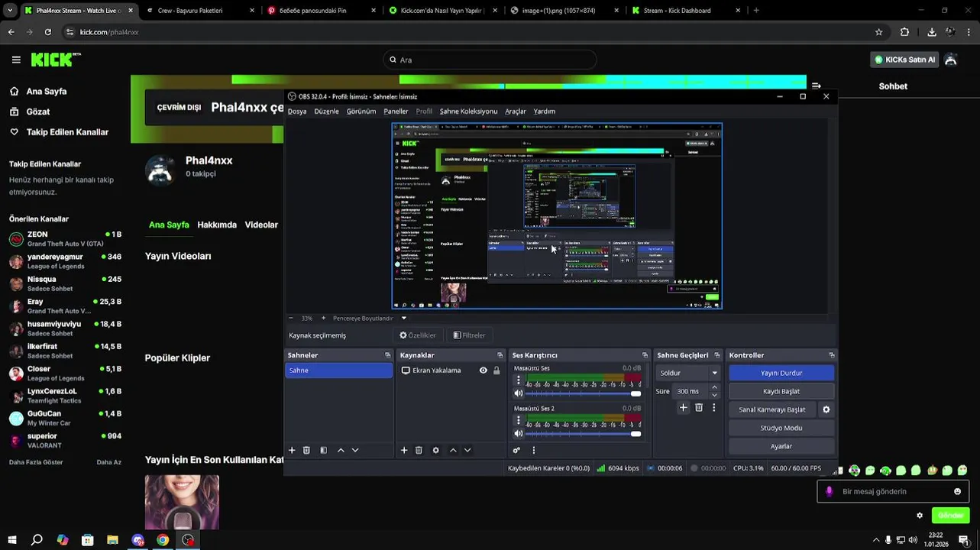Open the Düzenle menu in OBS
Viewport: 980px width, 550px height.
[326, 112]
